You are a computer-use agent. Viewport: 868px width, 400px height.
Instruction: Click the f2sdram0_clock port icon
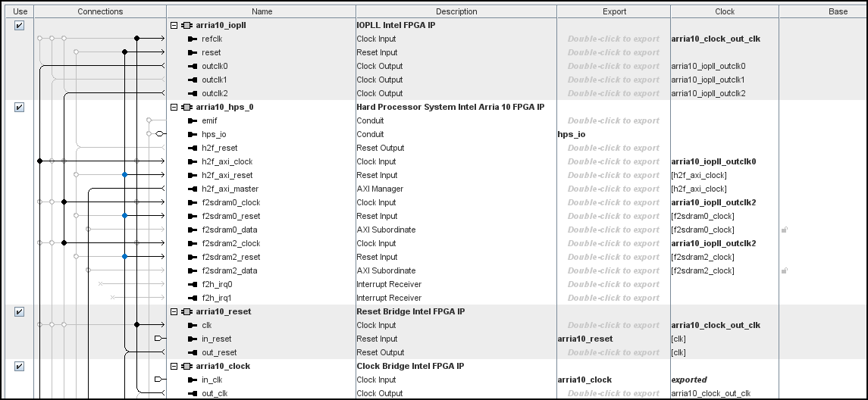click(193, 203)
